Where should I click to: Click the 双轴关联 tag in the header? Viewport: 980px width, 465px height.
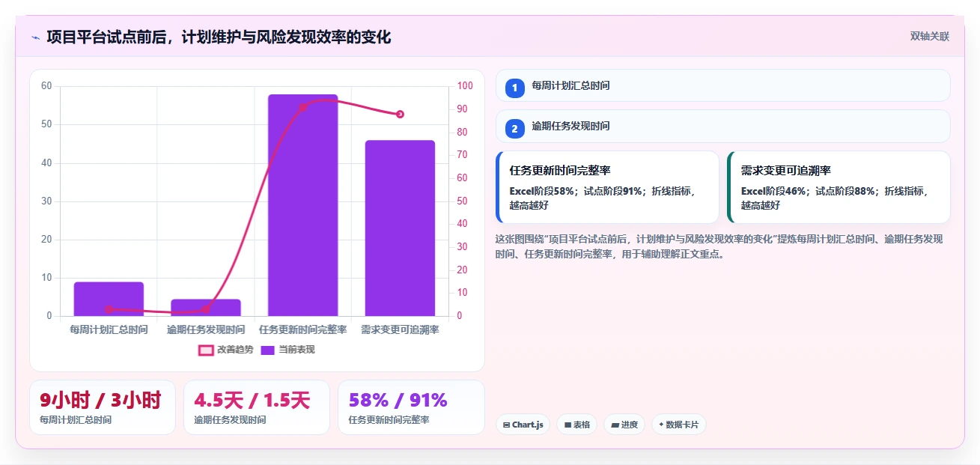(929, 37)
